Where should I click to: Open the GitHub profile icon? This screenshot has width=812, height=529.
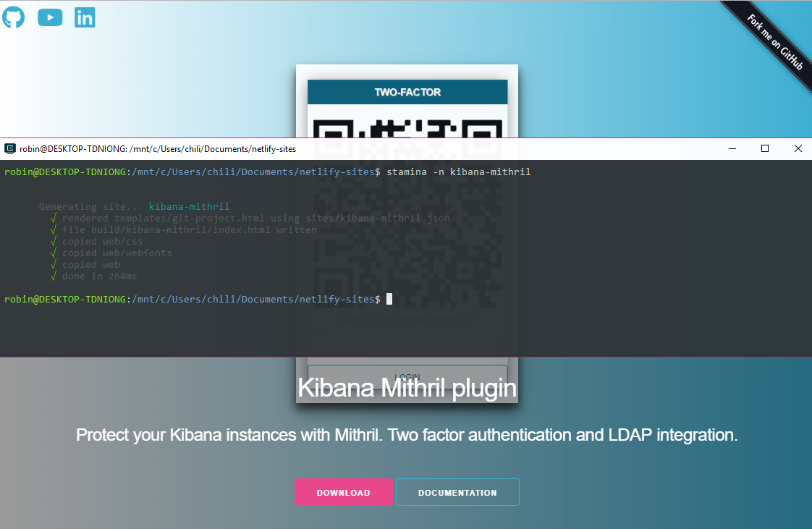tap(14, 17)
